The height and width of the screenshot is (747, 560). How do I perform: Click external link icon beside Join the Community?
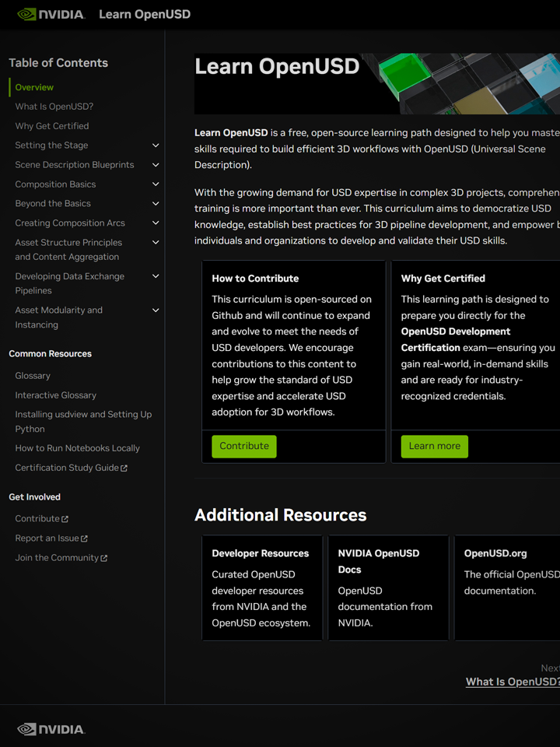click(103, 558)
